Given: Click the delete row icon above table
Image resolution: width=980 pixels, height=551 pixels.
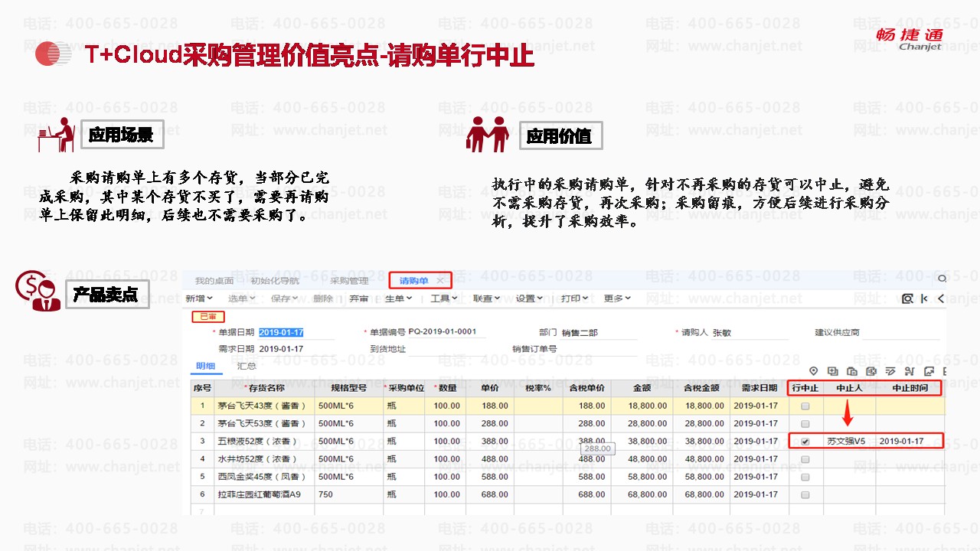Looking at the screenshot, I should [871, 371].
